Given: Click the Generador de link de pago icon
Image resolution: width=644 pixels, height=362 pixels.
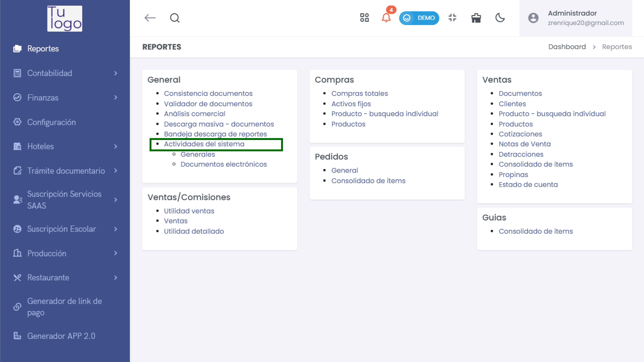Looking at the screenshot, I should pos(17,307).
